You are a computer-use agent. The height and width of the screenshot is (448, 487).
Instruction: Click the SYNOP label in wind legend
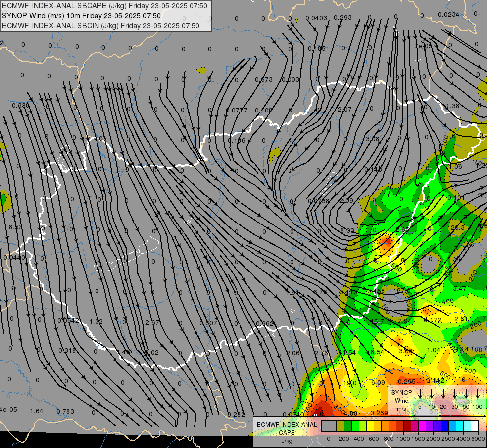pyautogui.click(x=401, y=393)
